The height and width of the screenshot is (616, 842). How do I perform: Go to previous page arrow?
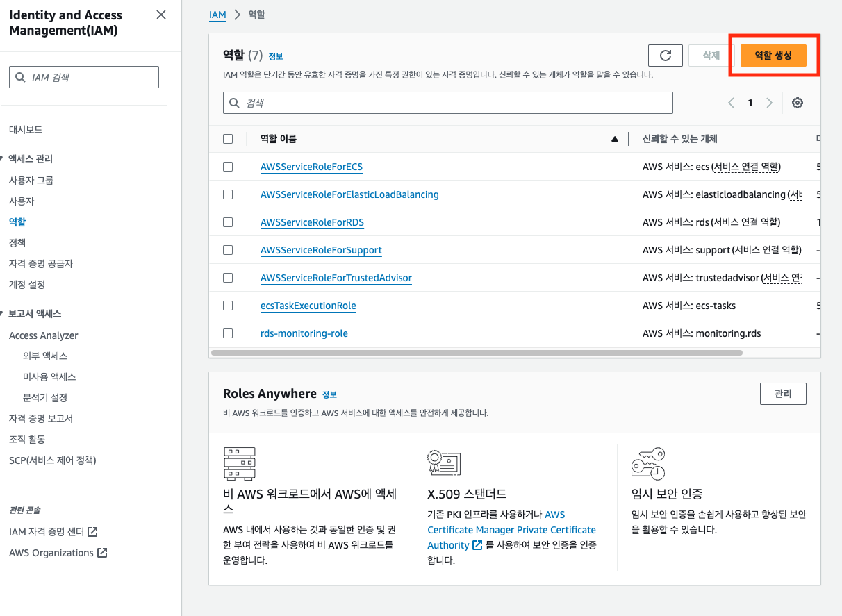(x=731, y=103)
